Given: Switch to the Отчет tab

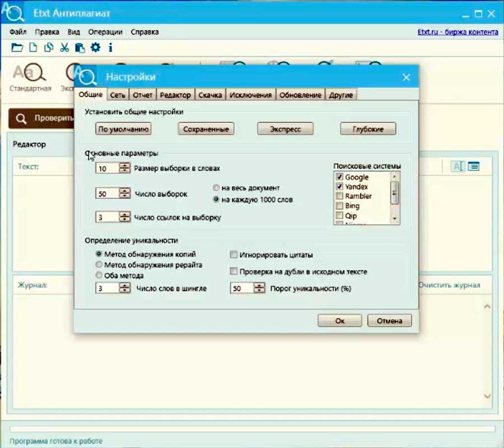Looking at the screenshot, I should (x=142, y=95).
